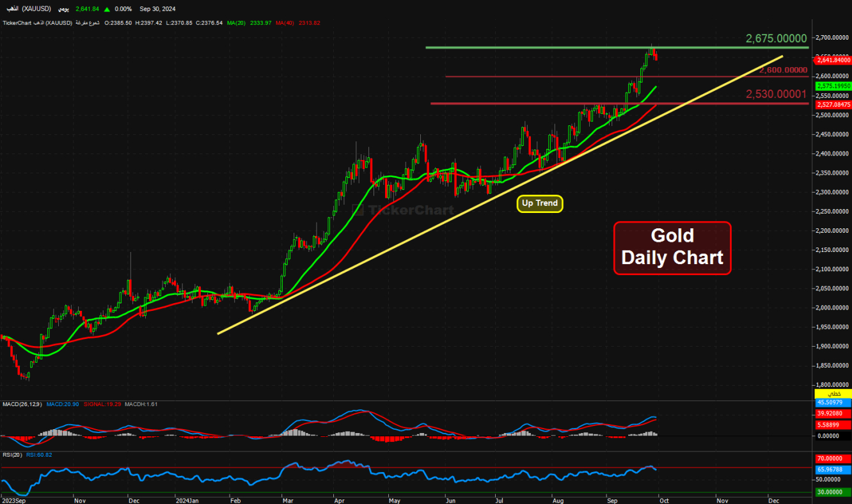
Task: Select the MA(40) indicator legend label
Action: (x=285, y=23)
